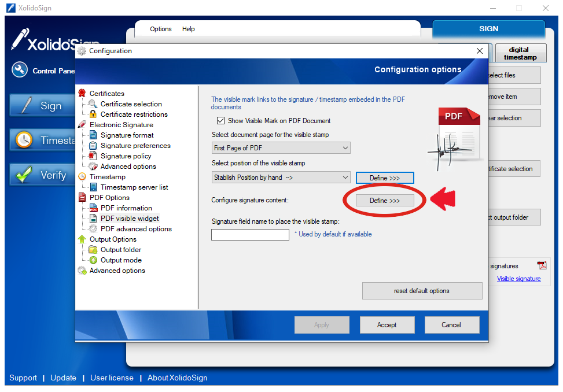Click the PDF information icon
This screenshot has height=392, width=563.
coord(93,208)
